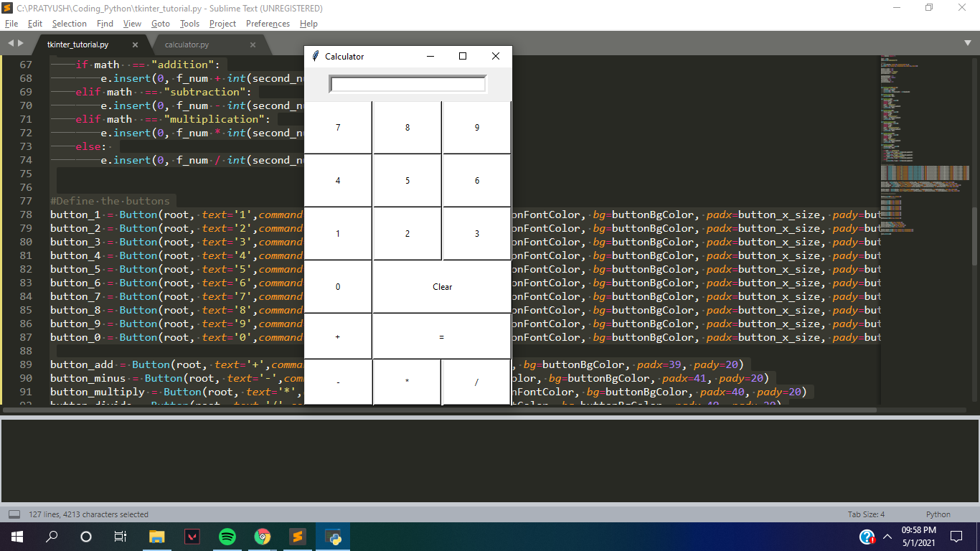
Task: Go to previous tab with left arrow
Action: pos(10,44)
